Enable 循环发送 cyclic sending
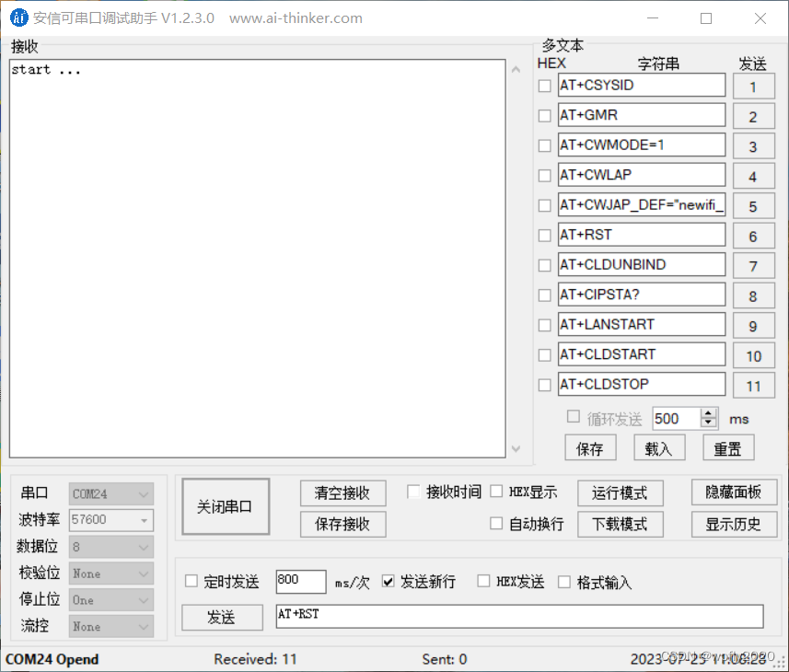This screenshot has width=789, height=672. (x=574, y=416)
